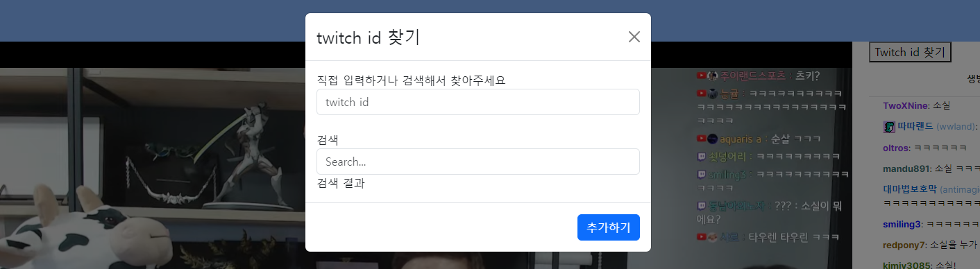This screenshot has height=269, width=980.
Task: Click the Twitch icon beside smiling3 overlay message
Action: [702, 175]
